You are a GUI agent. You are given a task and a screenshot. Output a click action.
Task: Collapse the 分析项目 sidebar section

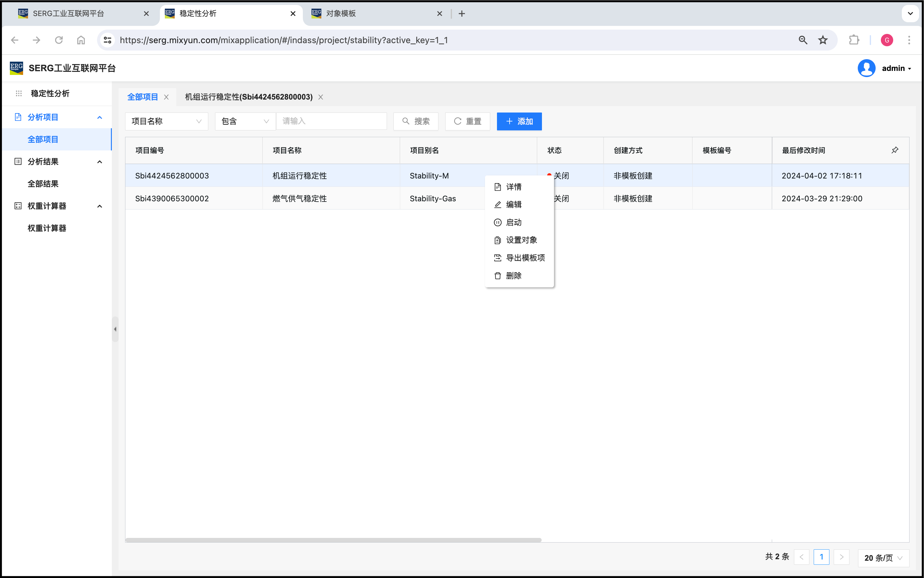100,117
